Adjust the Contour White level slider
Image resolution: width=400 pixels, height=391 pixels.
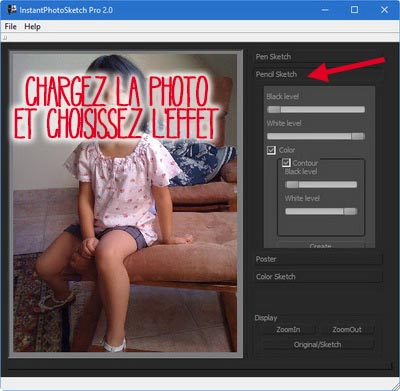tap(321, 211)
